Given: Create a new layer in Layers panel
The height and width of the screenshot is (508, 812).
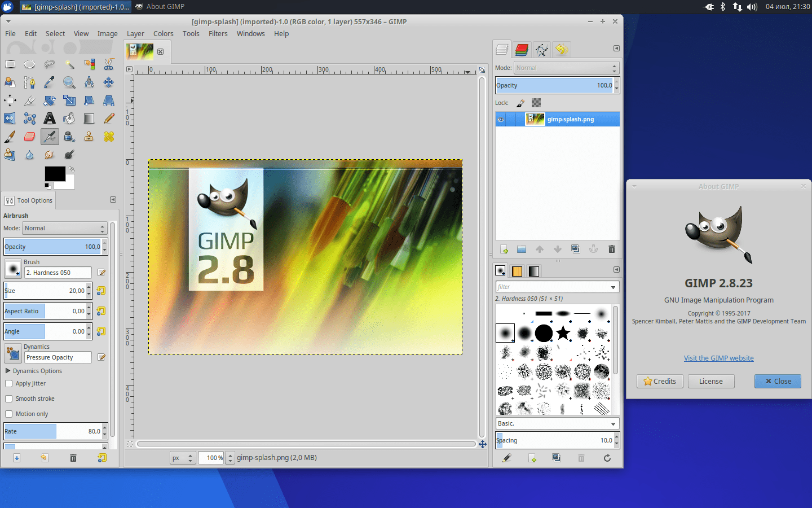Looking at the screenshot, I should (504, 249).
